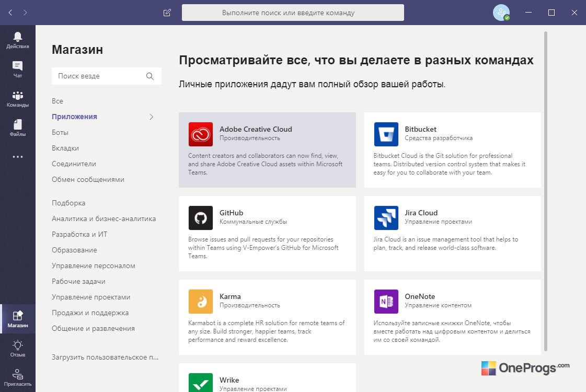Click the Karma app logo

click(x=201, y=302)
